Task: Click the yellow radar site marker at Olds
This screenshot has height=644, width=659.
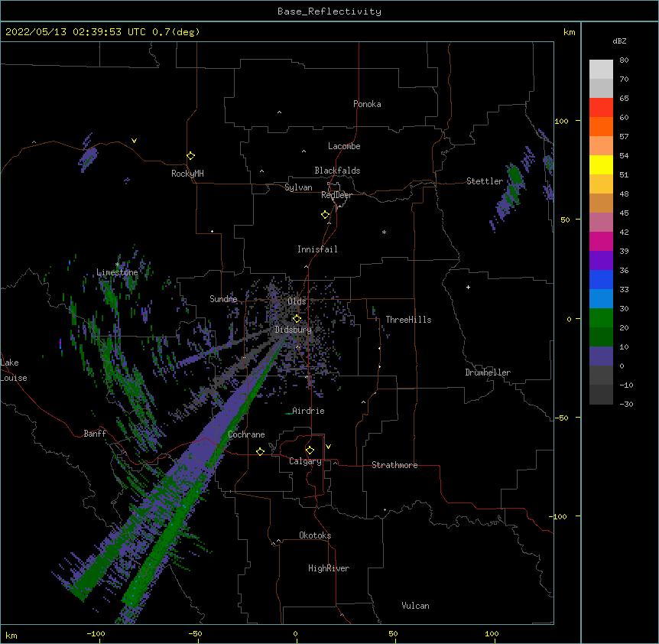Action: [297, 319]
